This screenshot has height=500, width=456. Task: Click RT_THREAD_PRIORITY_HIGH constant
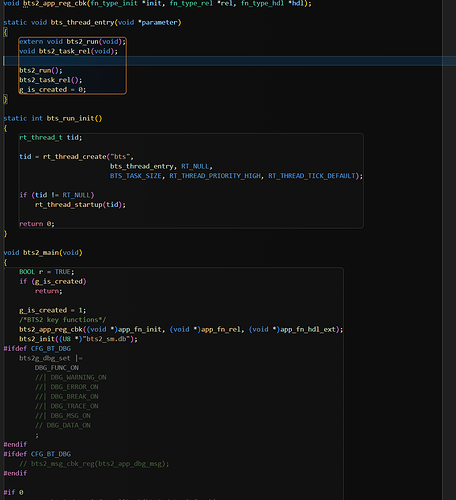point(215,176)
